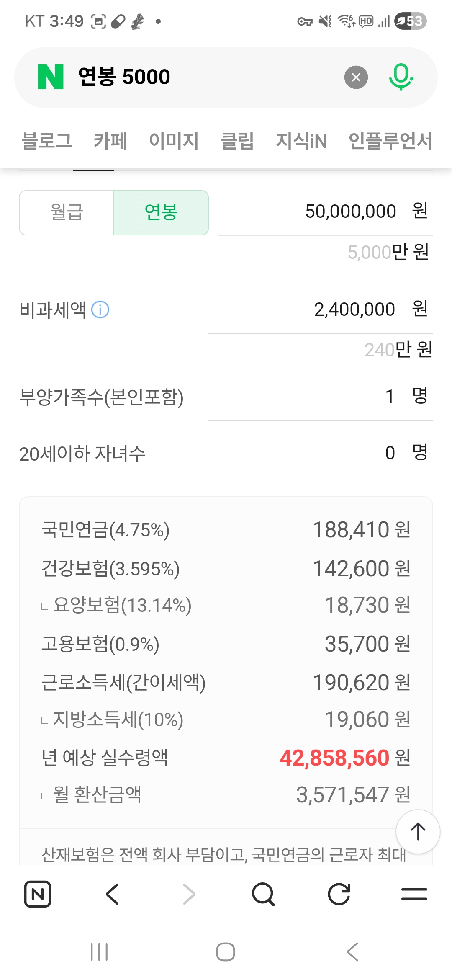Switch calculator to 월급 mode
The image size is (452, 980).
[67, 213]
